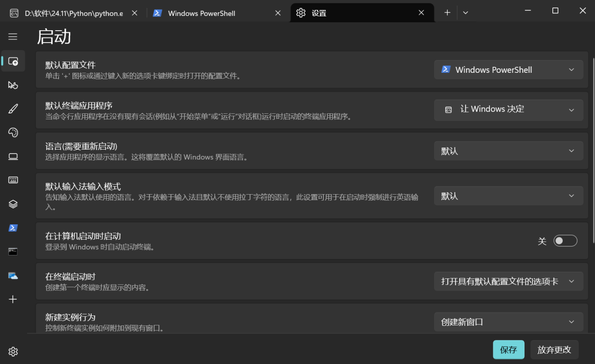Open the Actions keyboard icon
The image size is (595, 364).
click(13, 180)
